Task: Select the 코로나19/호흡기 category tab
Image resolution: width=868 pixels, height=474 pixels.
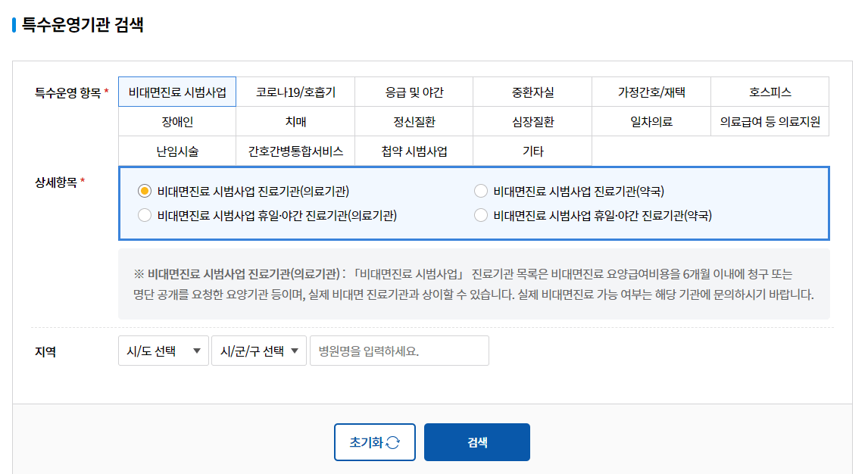Action: 295,92
